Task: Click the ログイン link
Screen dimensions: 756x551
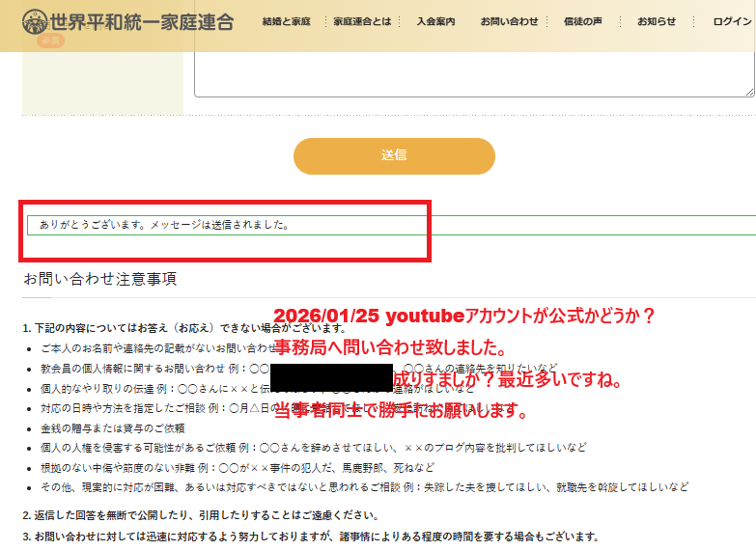Action: pos(732,21)
